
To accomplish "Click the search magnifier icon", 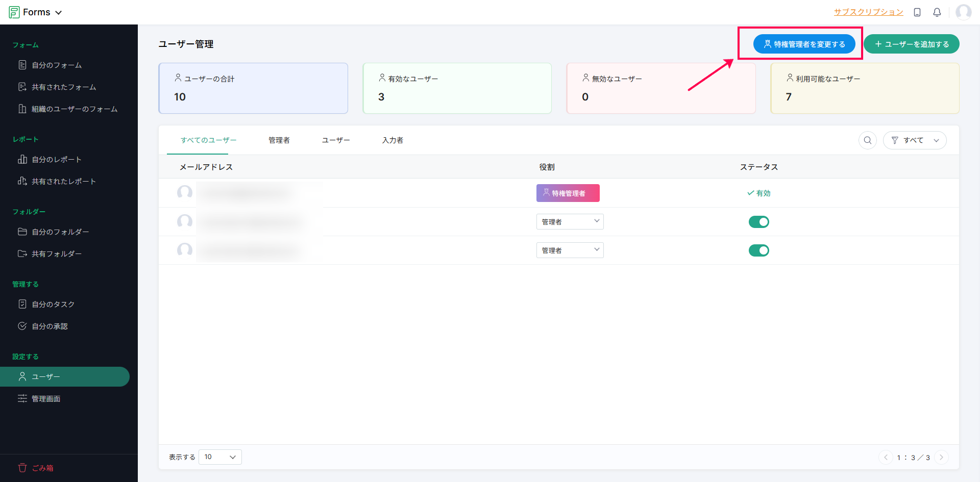I will click(867, 140).
